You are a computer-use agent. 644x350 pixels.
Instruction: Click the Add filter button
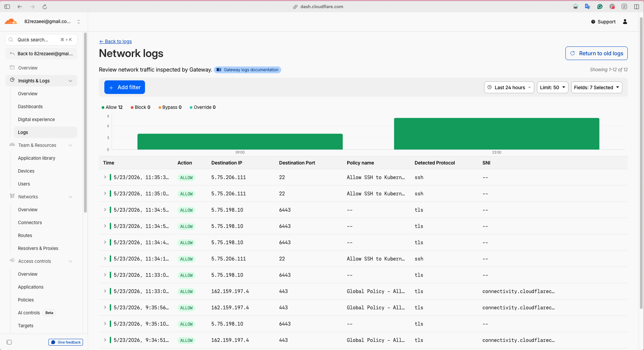pyautogui.click(x=125, y=87)
